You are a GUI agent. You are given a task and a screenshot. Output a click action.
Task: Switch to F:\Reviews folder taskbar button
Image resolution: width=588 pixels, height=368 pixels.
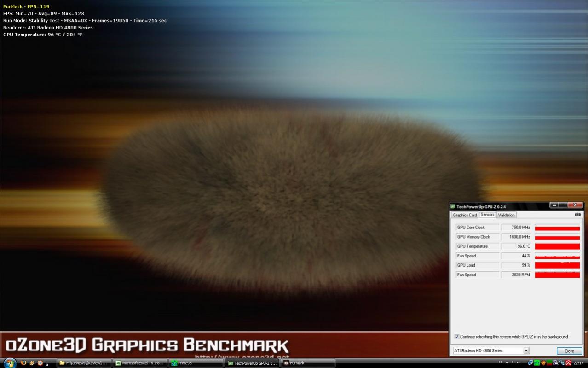84,363
